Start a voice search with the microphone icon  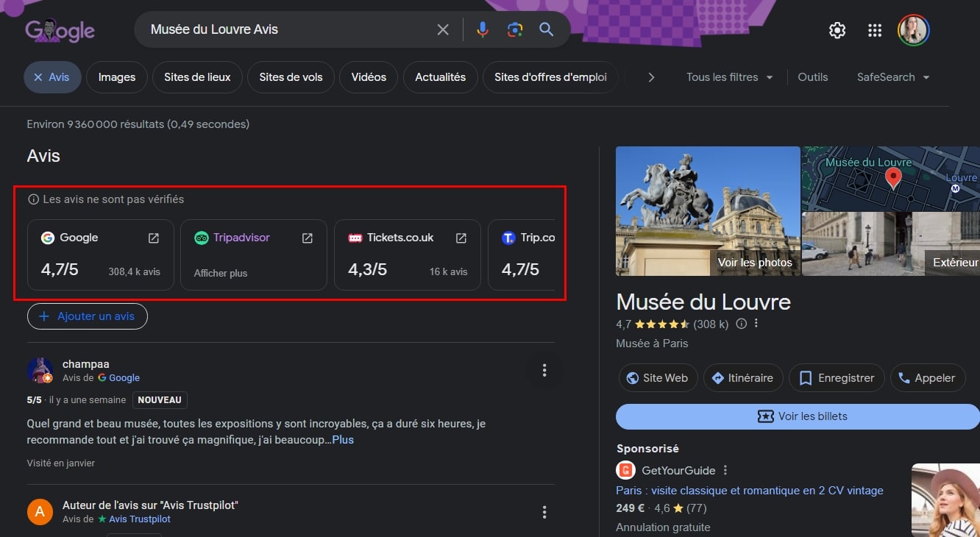(482, 29)
